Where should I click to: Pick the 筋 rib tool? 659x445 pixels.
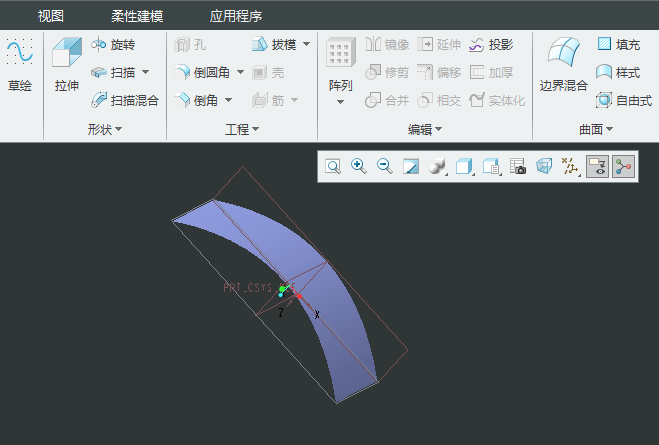coord(268,100)
